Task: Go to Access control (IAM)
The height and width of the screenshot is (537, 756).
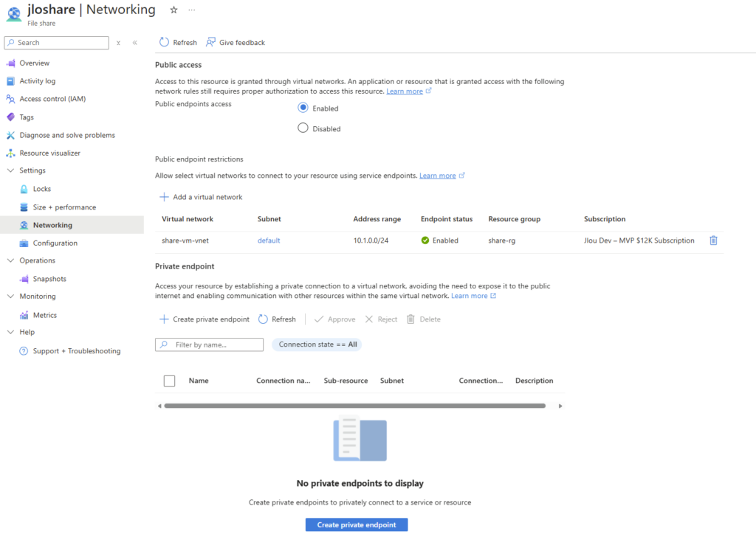Action: pos(52,99)
